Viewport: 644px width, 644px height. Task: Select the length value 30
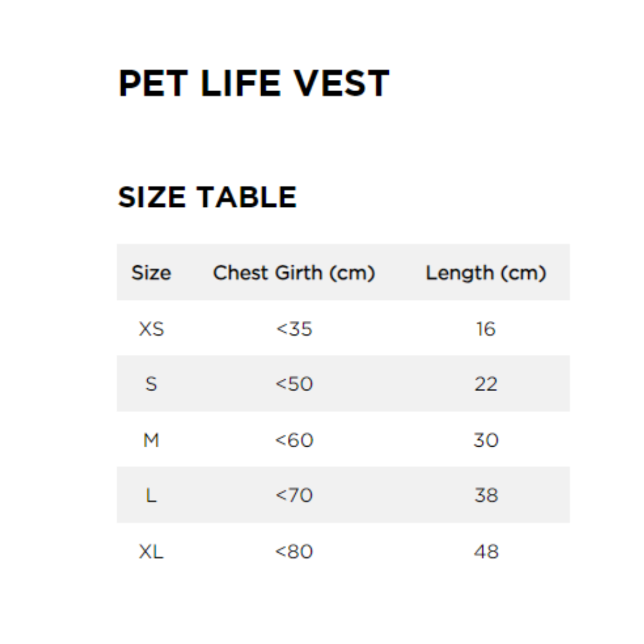pos(486,440)
